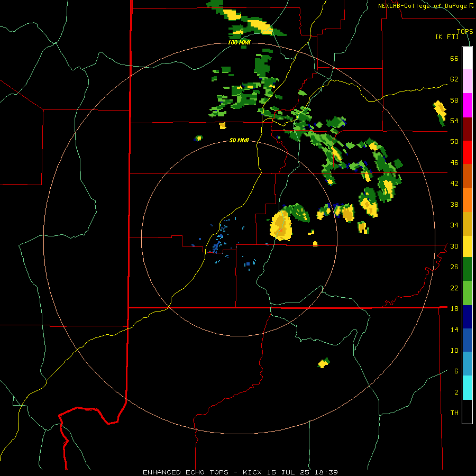Click the '50 NMI' range ring label

pyautogui.click(x=239, y=140)
